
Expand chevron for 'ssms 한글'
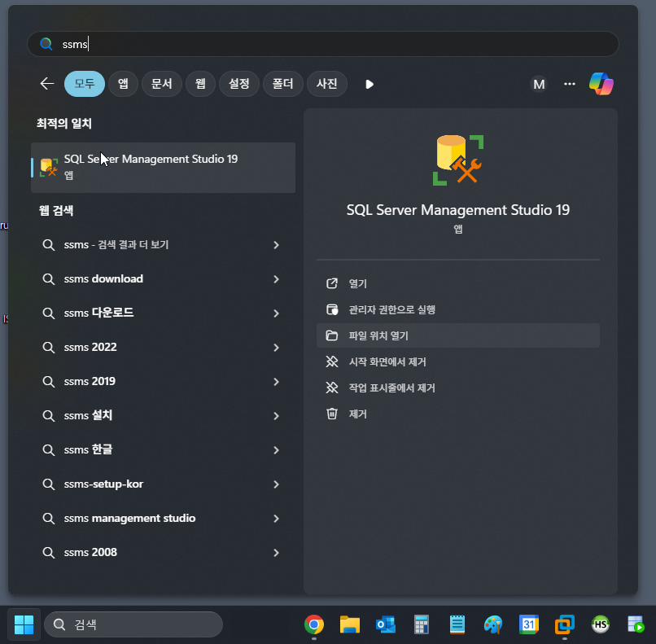coord(276,450)
